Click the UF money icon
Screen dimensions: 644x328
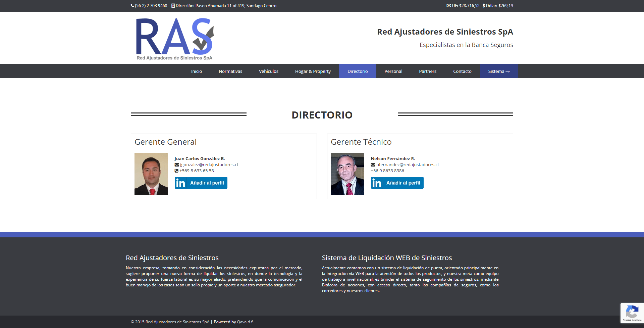pos(448,6)
